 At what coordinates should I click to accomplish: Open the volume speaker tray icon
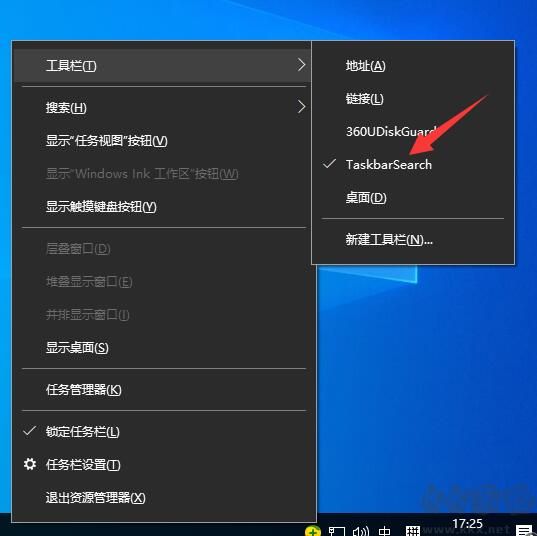tap(361, 531)
